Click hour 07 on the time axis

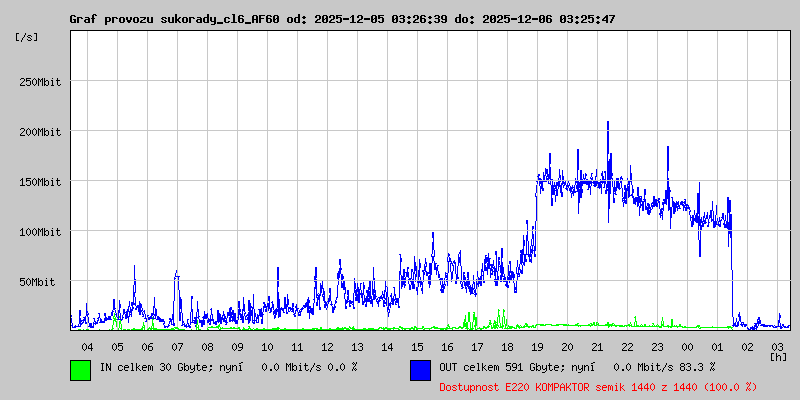tap(177, 346)
